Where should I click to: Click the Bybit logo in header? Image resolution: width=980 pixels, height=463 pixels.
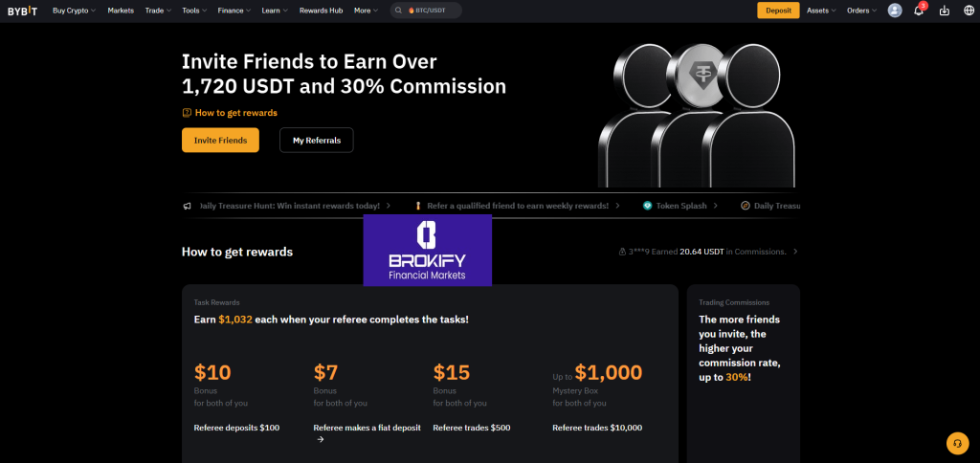[x=22, y=11]
